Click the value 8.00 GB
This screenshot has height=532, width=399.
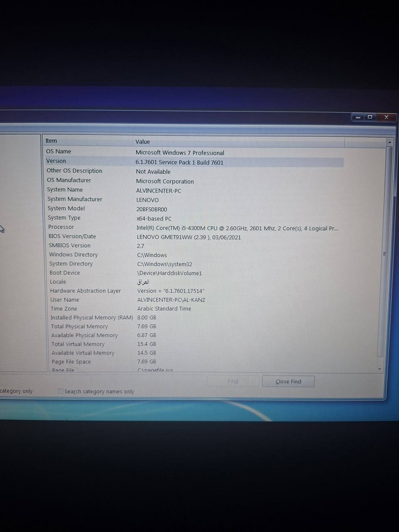click(x=147, y=317)
